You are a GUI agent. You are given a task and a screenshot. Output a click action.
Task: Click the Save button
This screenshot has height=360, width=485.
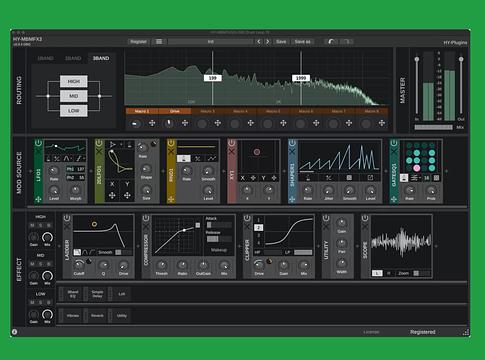[281, 41]
